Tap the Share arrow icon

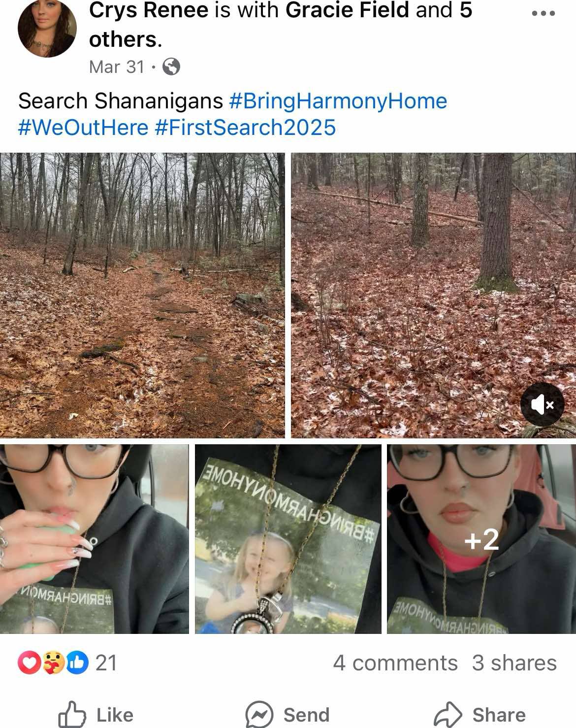click(448, 714)
